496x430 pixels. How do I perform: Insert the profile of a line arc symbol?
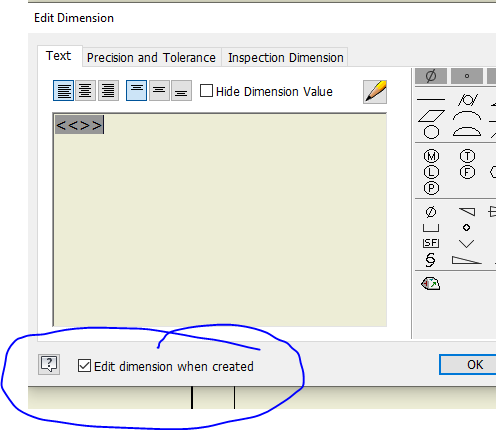click(467, 116)
